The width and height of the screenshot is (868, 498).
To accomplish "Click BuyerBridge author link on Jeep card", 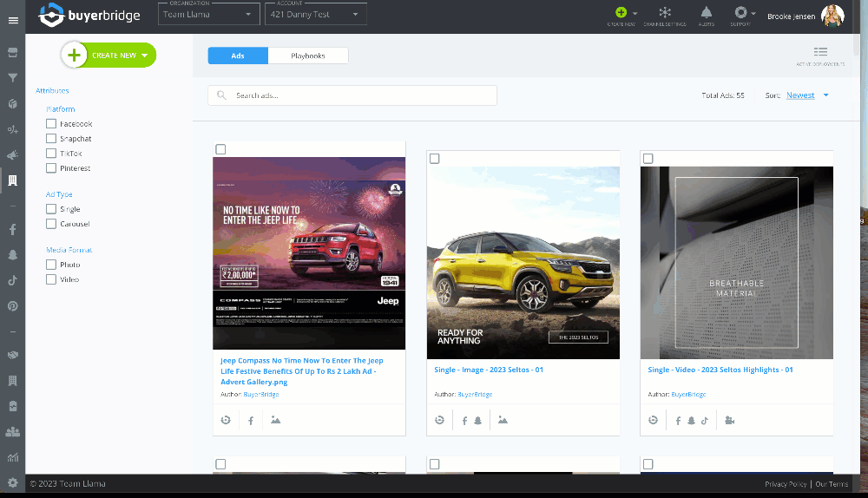I will click(260, 395).
